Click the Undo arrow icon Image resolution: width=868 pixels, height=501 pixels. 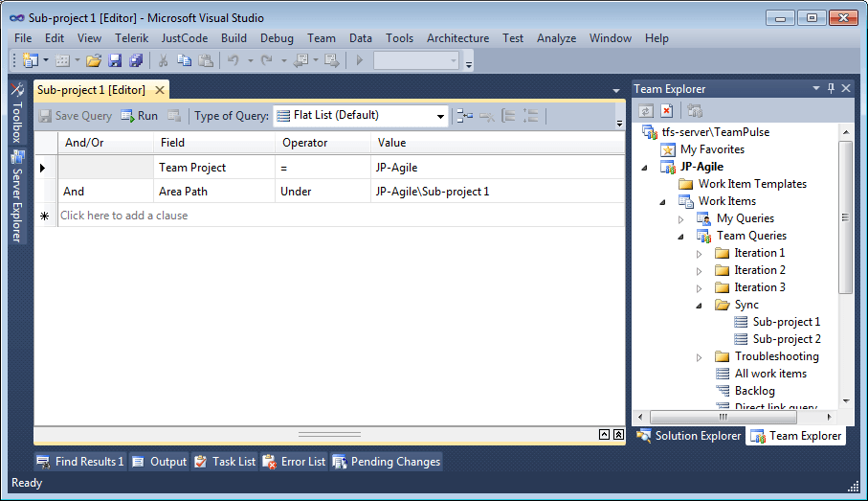[234, 59]
